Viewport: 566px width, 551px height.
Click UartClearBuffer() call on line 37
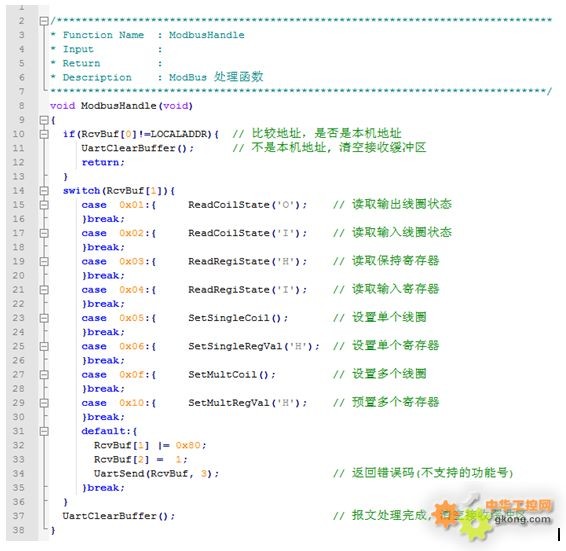tap(118, 516)
